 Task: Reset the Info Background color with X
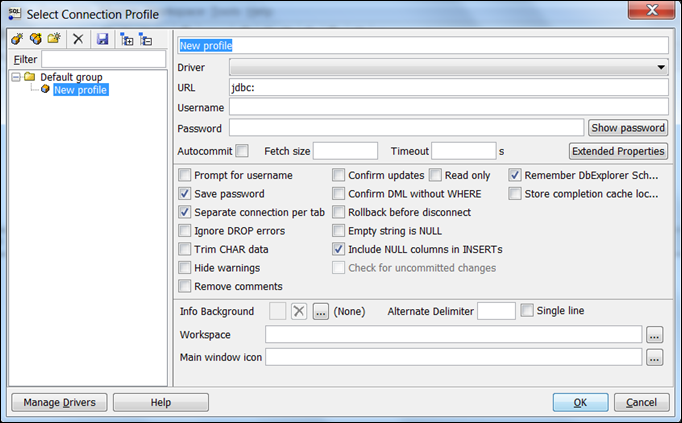[298, 311]
